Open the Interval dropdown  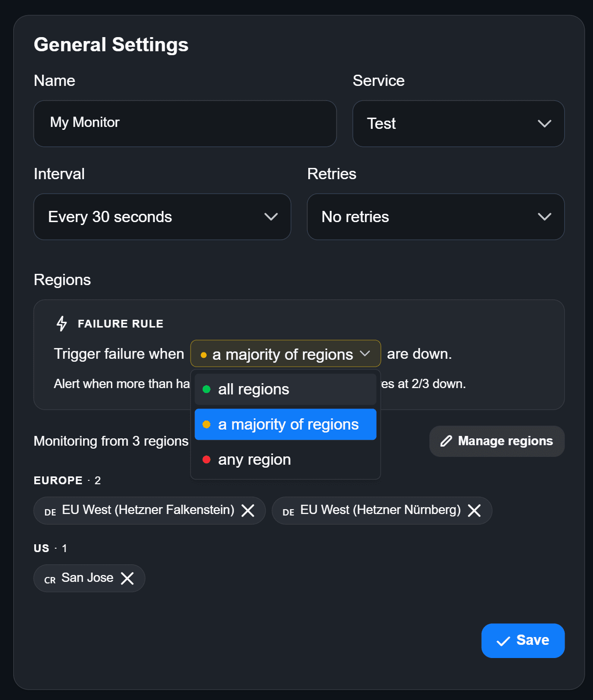[x=162, y=217]
